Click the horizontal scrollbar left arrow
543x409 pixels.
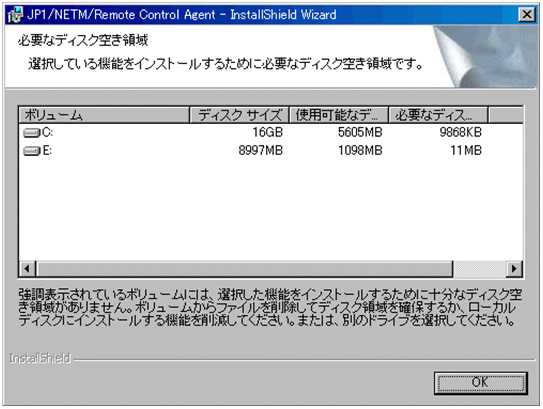pos(27,268)
